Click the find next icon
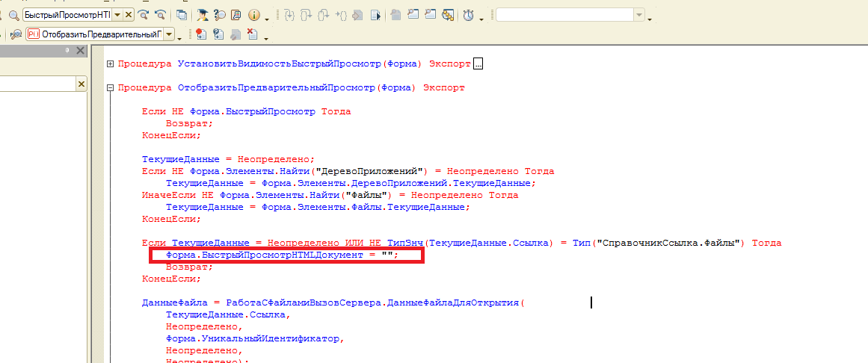The image size is (868, 363). (x=144, y=15)
